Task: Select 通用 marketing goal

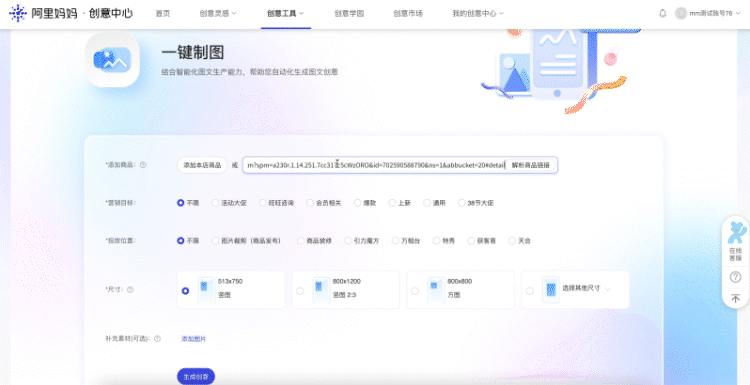Action: pos(427,203)
